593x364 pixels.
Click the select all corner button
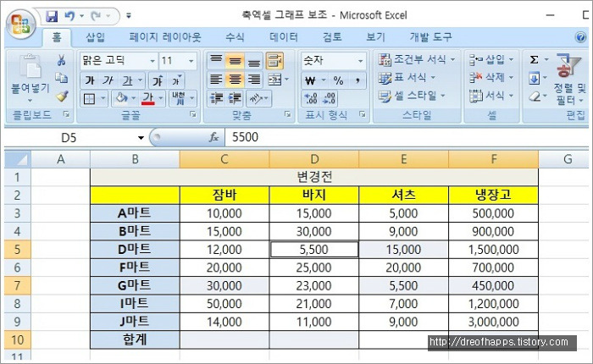point(18,159)
